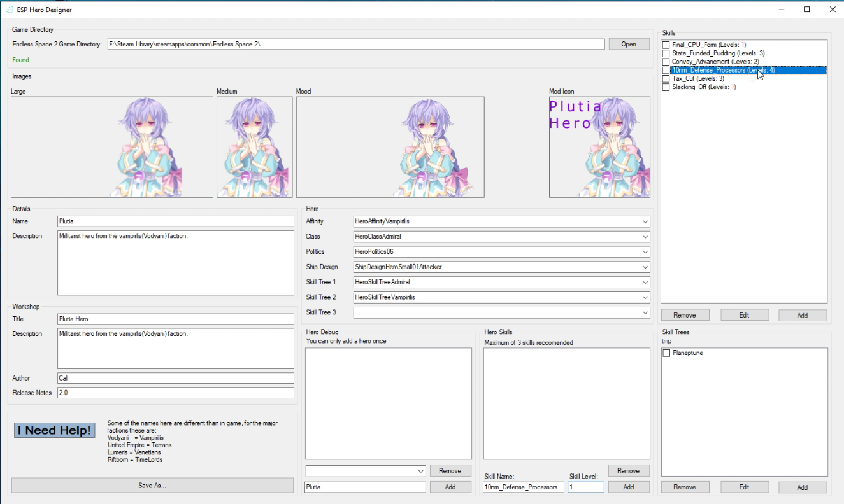This screenshot has height=504, width=844.
Task: Click the Release Notes field
Action: (176, 393)
